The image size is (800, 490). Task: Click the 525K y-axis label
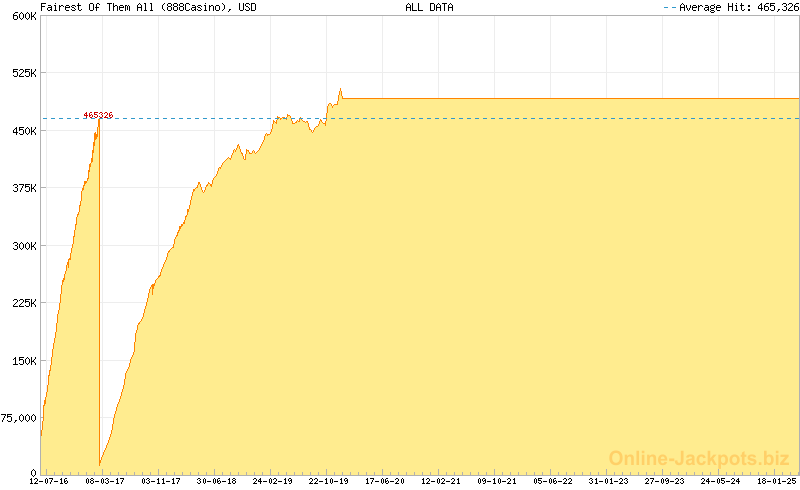click(22, 73)
